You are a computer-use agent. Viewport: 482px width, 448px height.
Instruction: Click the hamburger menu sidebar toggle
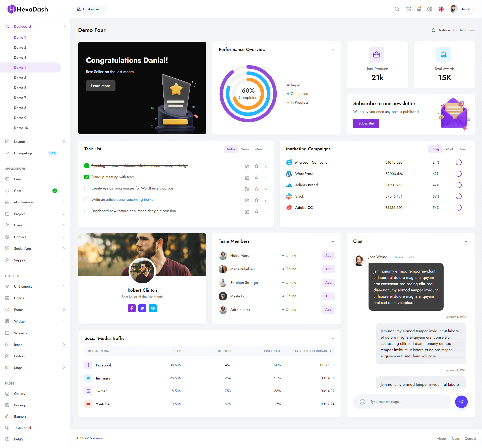[63, 9]
